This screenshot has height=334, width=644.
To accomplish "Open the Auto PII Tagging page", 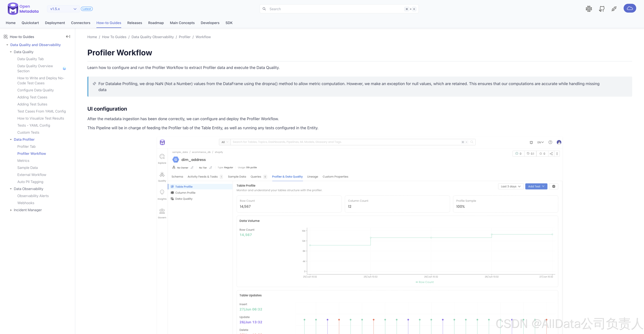I will pyautogui.click(x=30, y=182).
